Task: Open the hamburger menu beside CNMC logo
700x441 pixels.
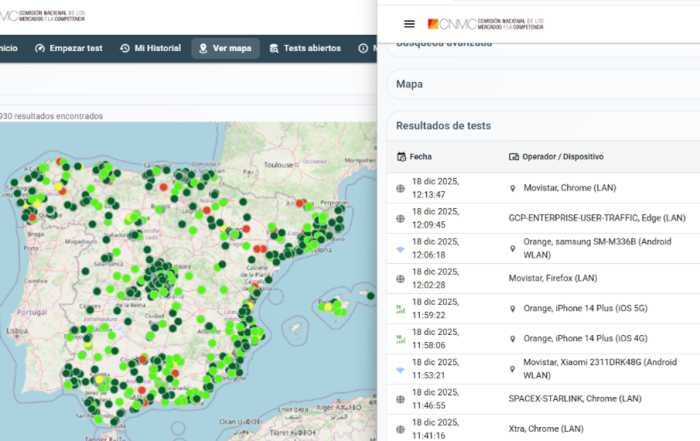Action: [409, 24]
